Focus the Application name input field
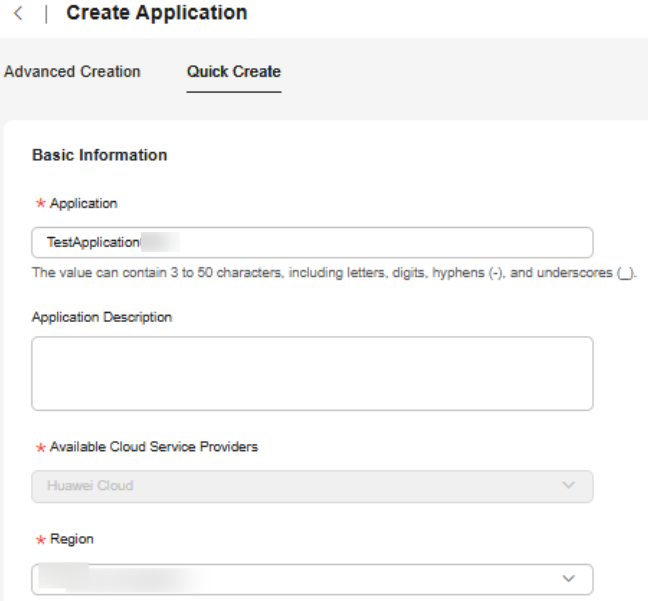648x601 pixels. pyautogui.click(x=312, y=242)
